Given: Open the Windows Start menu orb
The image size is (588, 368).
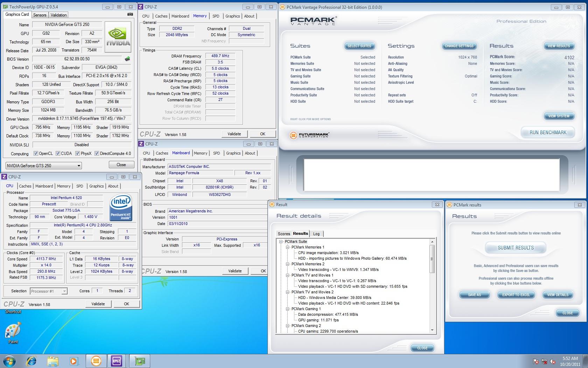Looking at the screenshot, I should pos(9,361).
